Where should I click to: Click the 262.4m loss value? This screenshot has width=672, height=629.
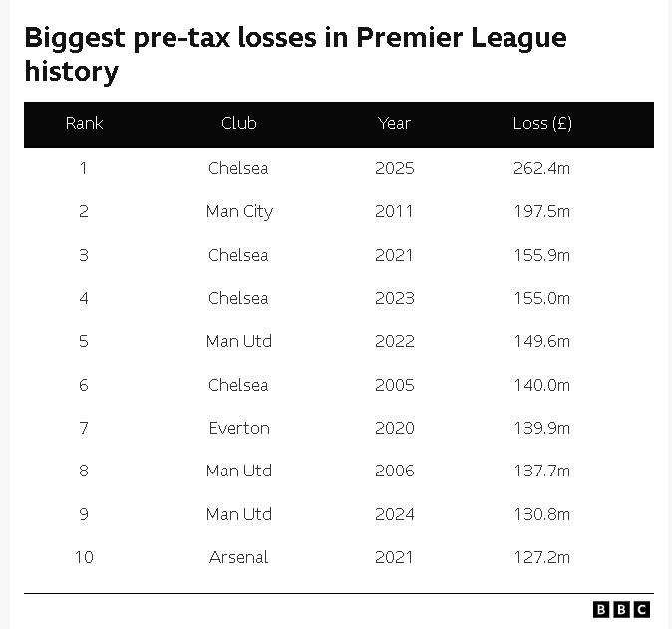click(541, 168)
